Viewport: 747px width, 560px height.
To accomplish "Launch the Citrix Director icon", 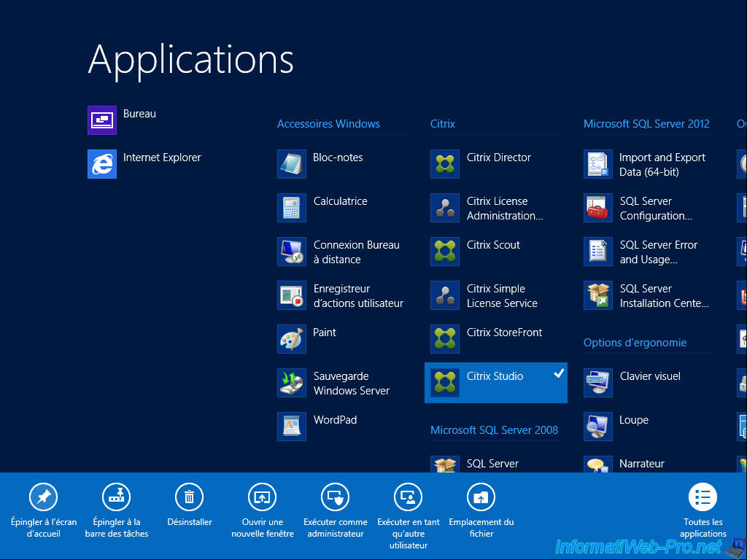I will point(445,164).
